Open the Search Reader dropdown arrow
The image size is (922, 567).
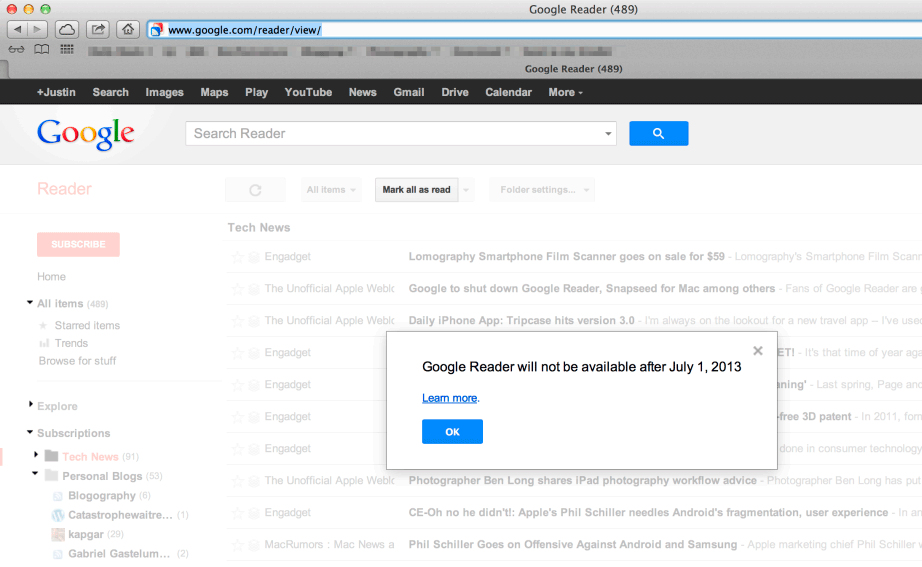tap(608, 134)
